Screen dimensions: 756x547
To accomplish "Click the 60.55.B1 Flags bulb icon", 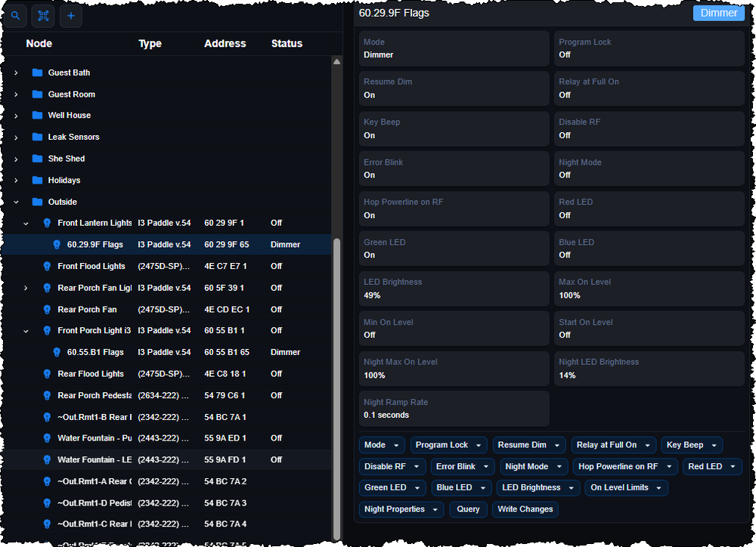I will (57, 352).
